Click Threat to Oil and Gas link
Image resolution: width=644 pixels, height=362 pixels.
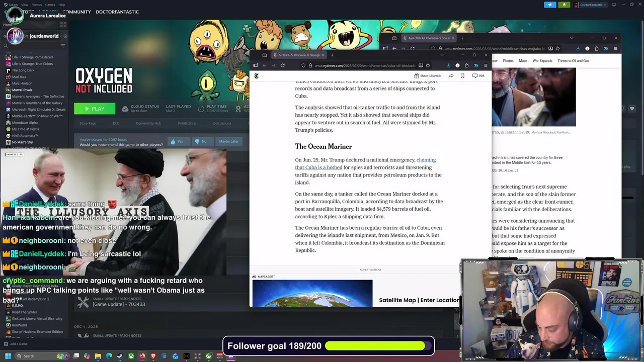pos(573,61)
